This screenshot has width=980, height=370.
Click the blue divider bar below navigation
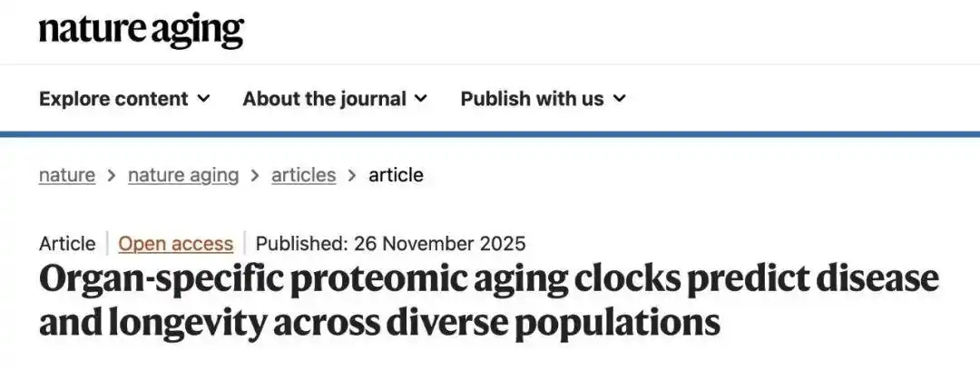tap(490, 134)
